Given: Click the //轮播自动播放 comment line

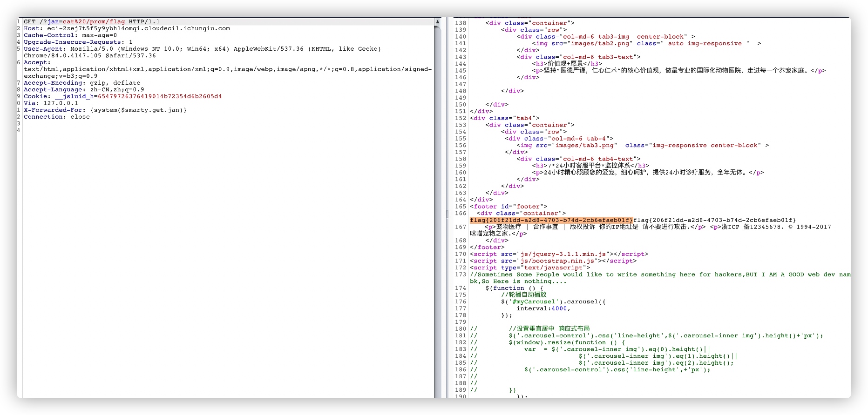Looking at the screenshot, I should point(524,295).
